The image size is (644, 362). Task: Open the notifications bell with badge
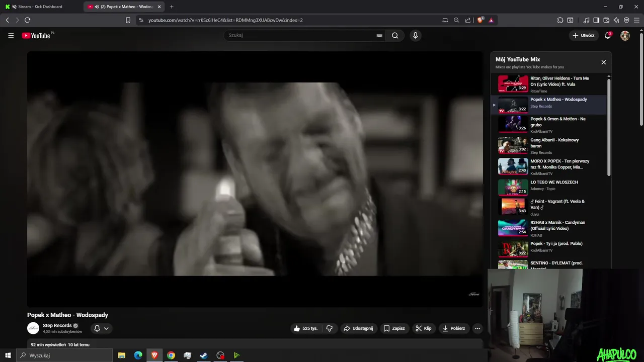(x=608, y=35)
